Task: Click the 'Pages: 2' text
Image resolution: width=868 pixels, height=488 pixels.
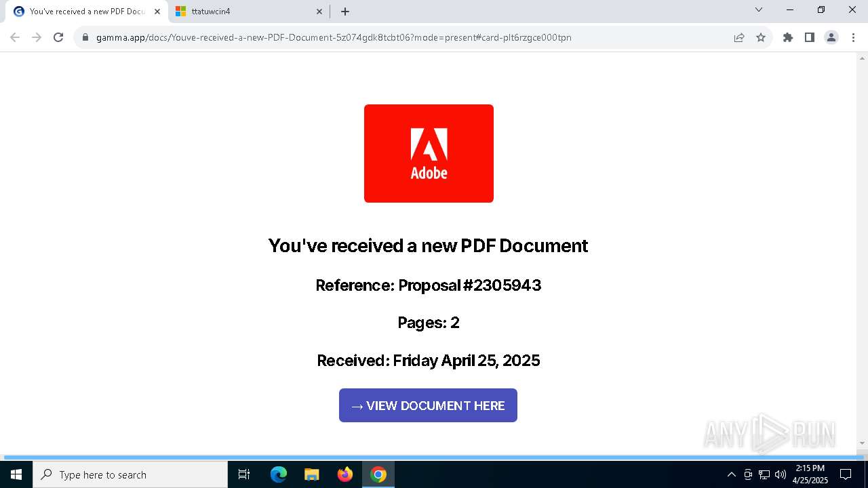Action: tap(429, 323)
